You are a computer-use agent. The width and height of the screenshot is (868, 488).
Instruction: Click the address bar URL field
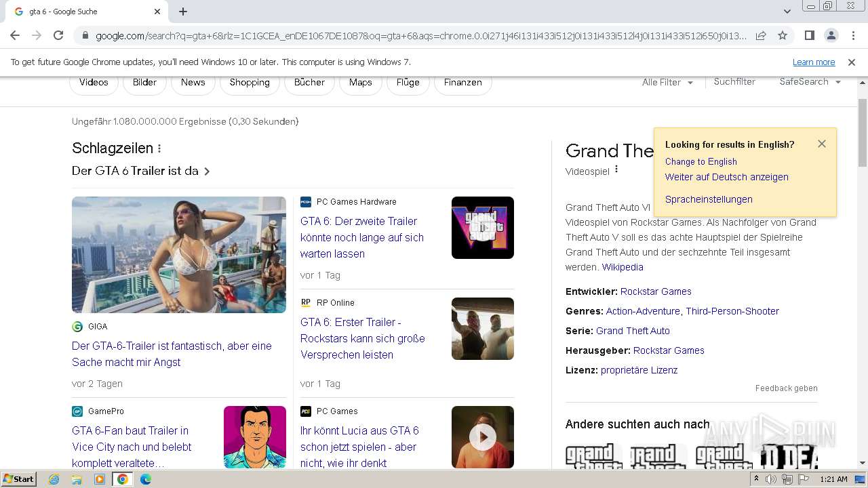420,35
